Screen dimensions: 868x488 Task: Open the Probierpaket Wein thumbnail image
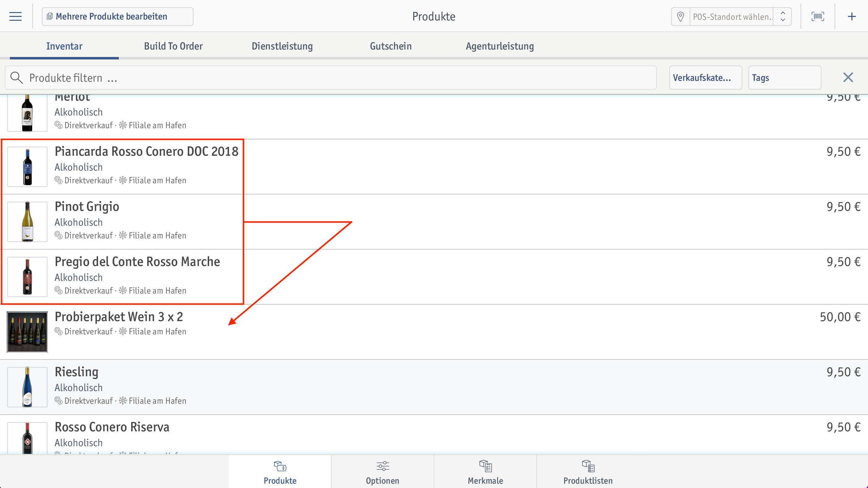27,332
